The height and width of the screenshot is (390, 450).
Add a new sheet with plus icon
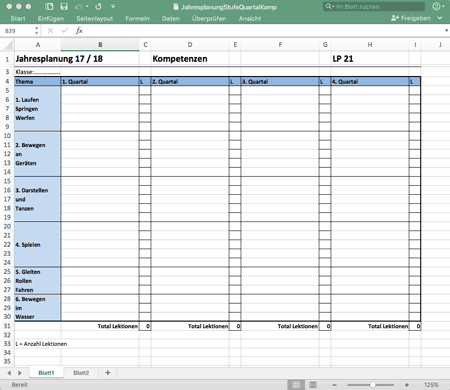[x=108, y=373]
